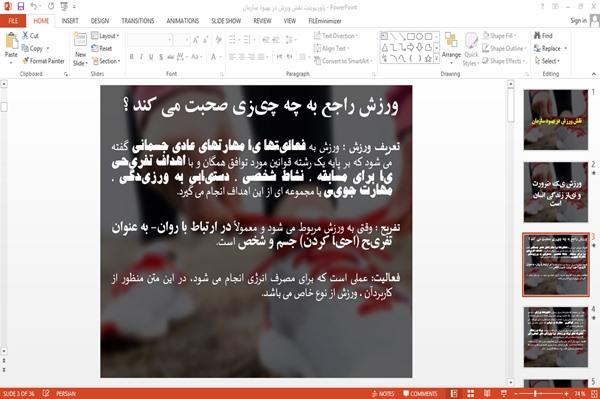Click Decrease Font Size icon
The height and width of the screenshot is (399, 600).
(206, 40)
